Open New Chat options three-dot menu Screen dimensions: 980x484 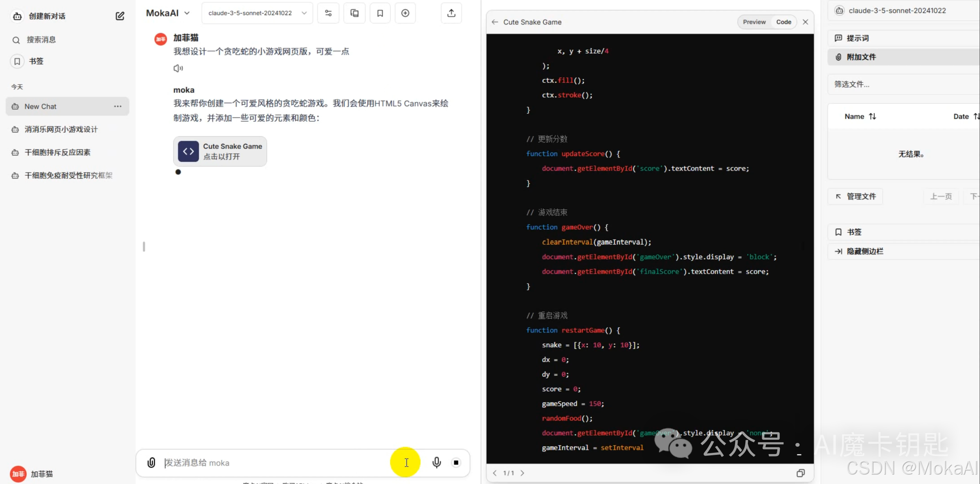[118, 106]
